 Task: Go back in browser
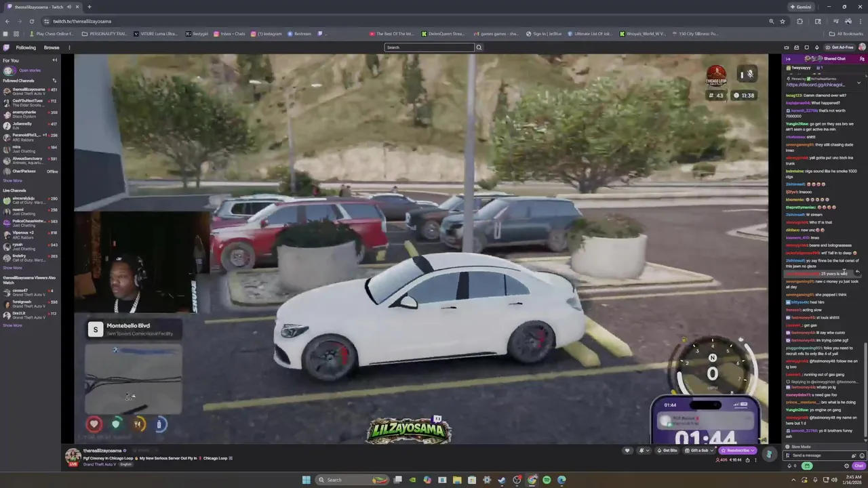7,21
